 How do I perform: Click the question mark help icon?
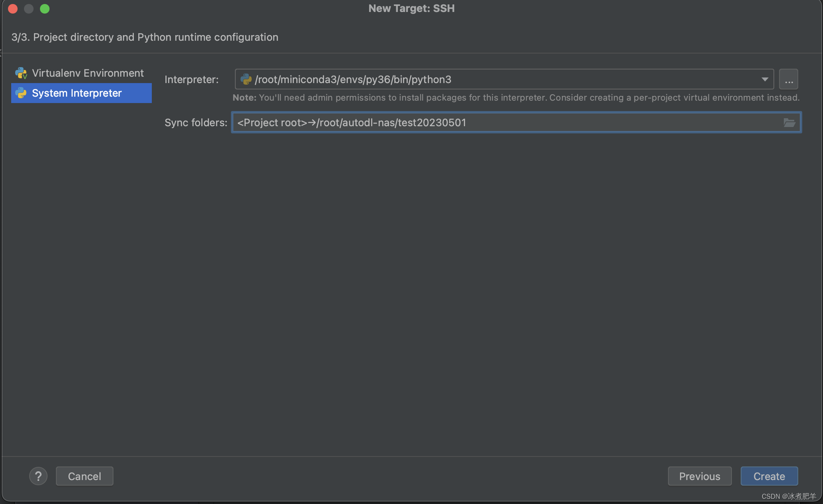point(38,476)
